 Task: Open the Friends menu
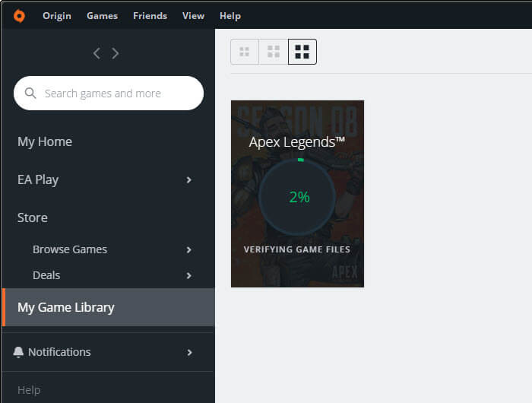point(150,16)
